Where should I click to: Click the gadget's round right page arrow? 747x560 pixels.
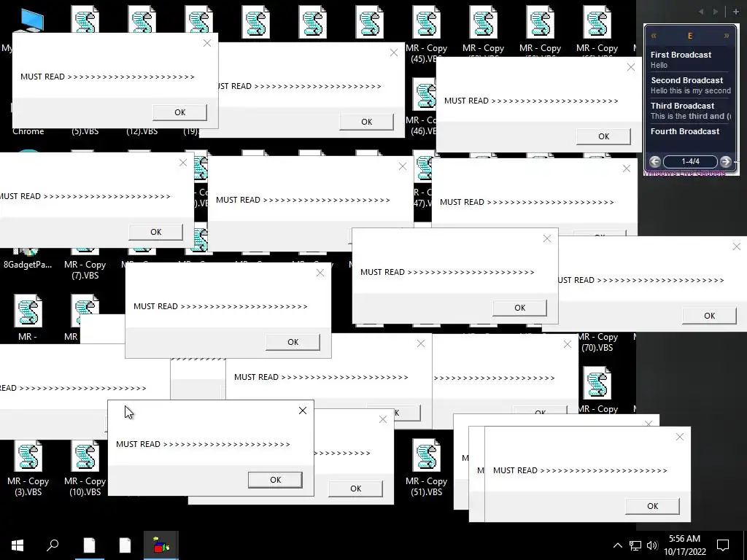coord(726,161)
